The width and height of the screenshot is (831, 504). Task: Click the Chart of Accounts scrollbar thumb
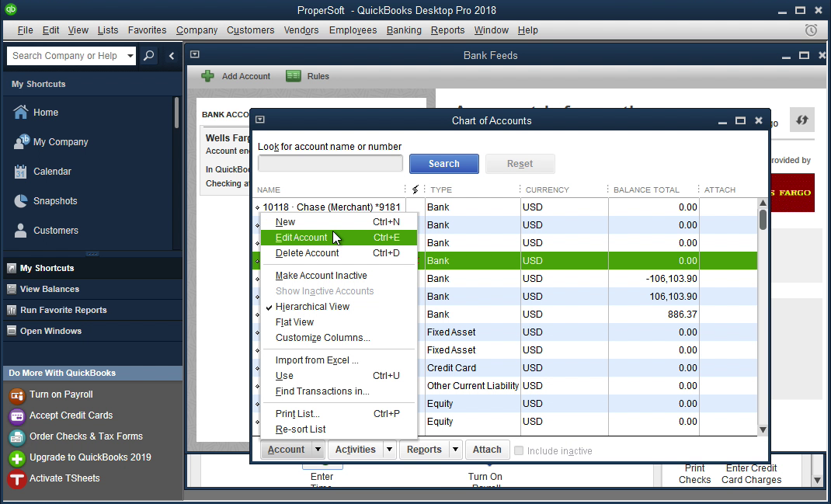point(763,219)
